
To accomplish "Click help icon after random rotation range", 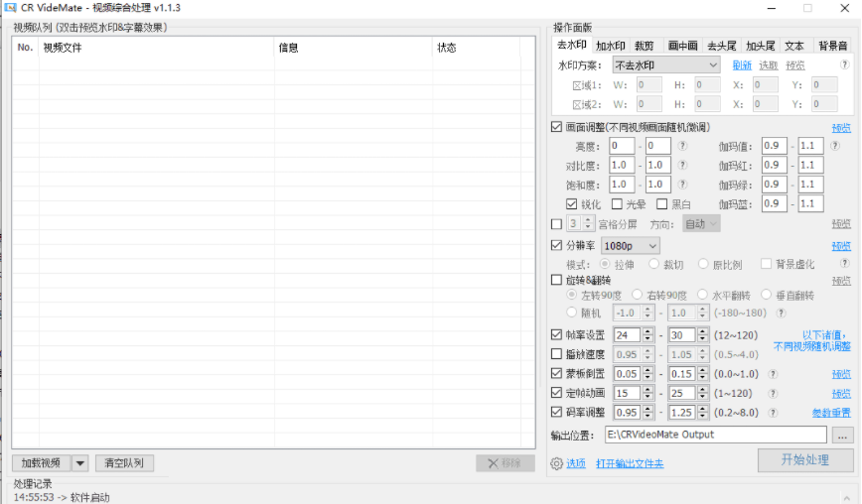I will pyautogui.click(x=781, y=313).
